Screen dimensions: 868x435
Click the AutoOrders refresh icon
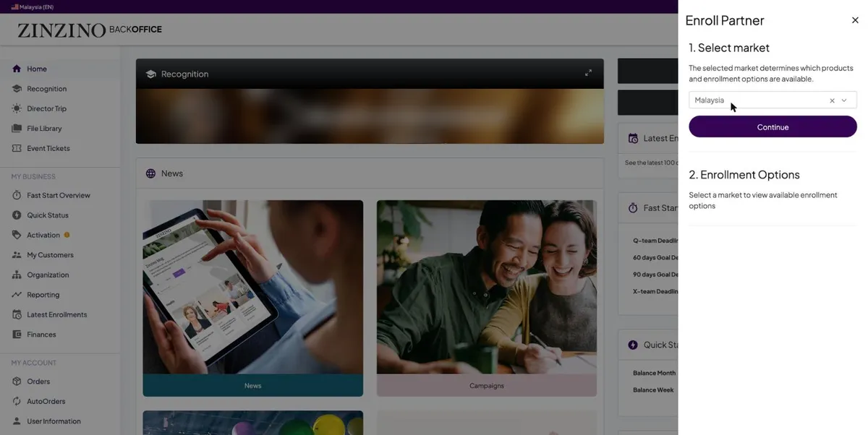pos(17,401)
